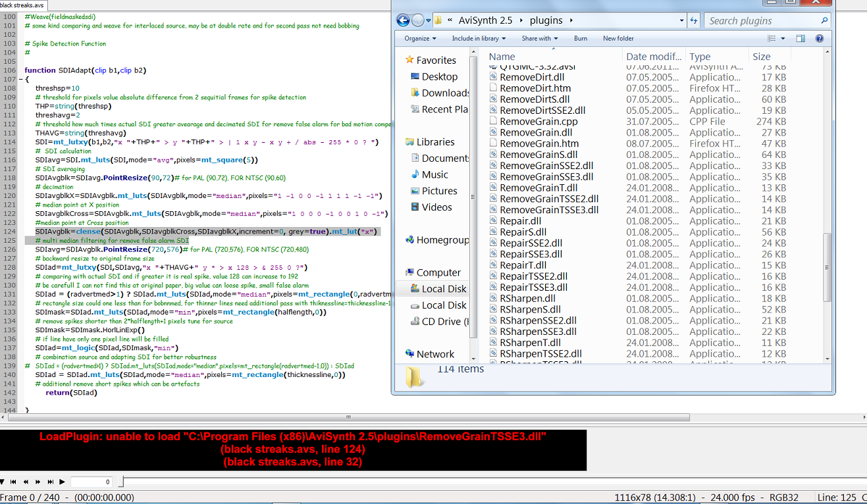This screenshot has width=867, height=504.
Task: Sort files by the Name column
Action: tap(502, 57)
